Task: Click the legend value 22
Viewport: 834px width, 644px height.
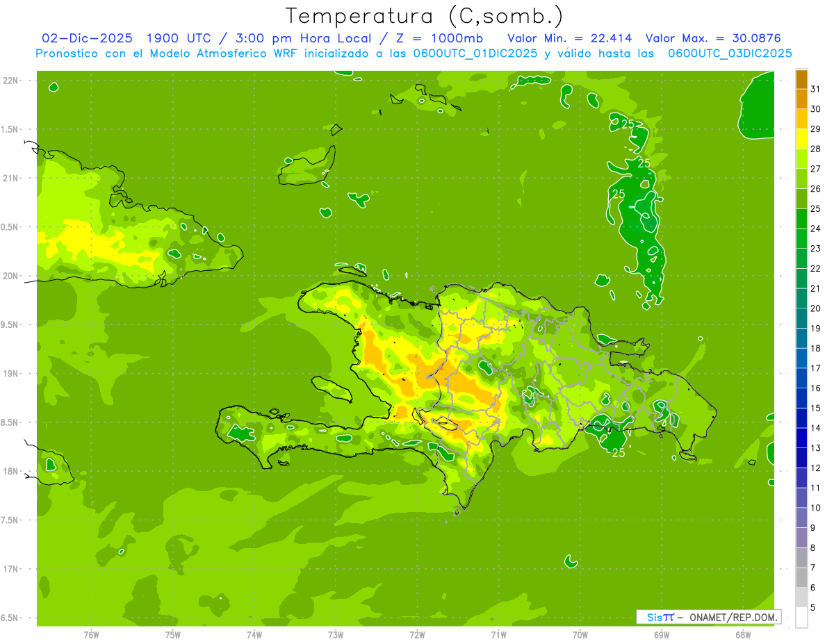Action: coord(815,269)
